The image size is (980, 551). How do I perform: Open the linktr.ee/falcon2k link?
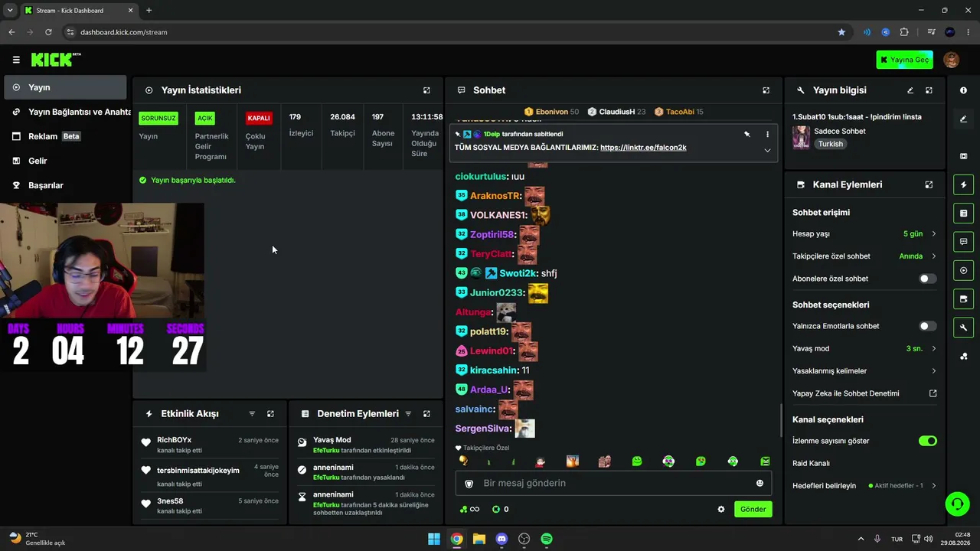pyautogui.click(x=643, y=148)
